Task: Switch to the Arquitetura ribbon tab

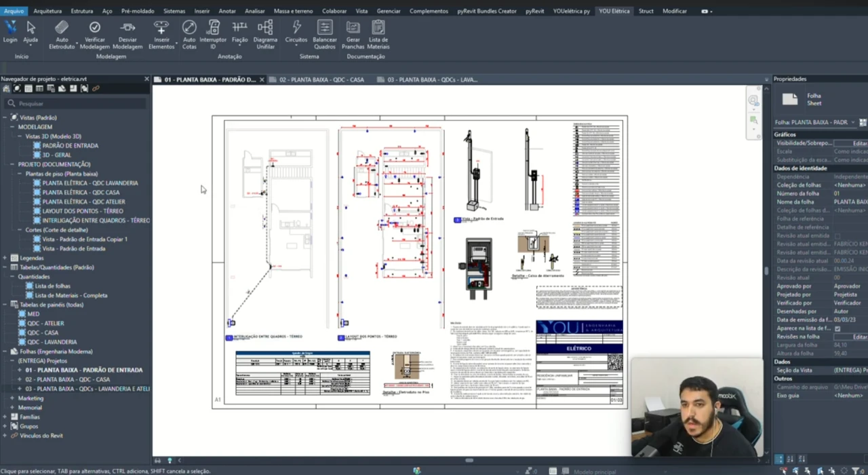Action: tap(47, 11)
